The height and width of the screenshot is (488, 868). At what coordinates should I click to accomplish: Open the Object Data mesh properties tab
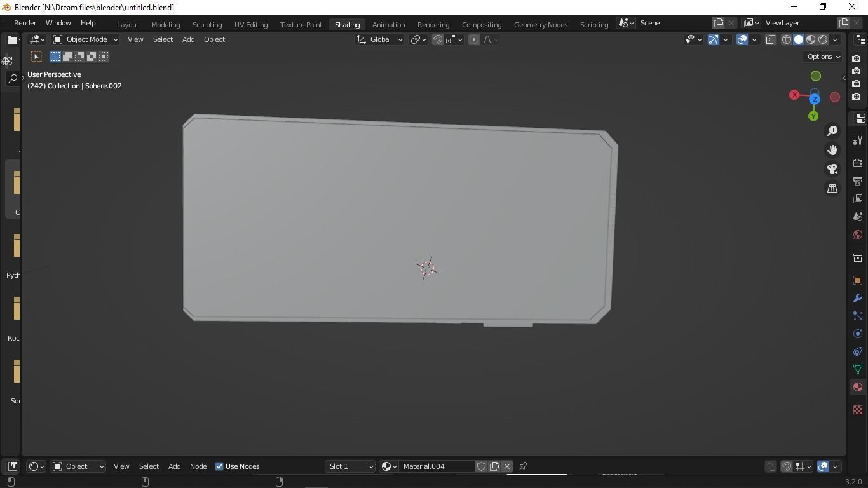pos(858,369)
